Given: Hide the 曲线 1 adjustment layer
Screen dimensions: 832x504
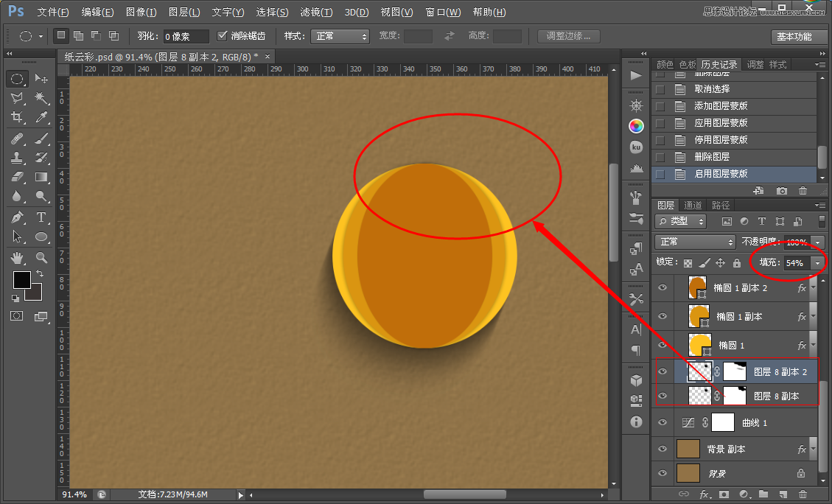Looking at the screenshot, I should click(663, 422).
